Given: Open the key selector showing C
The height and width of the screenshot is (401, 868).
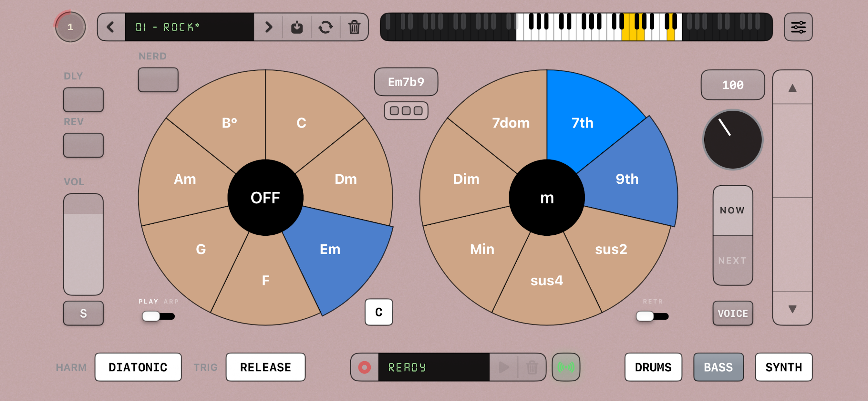Looking at the screenshot, I should click(379, 312).
